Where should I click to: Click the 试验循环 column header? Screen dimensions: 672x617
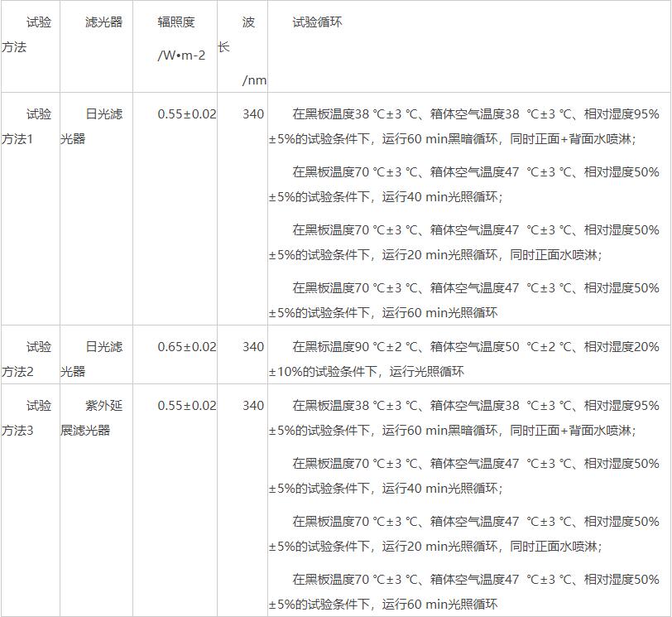click(317, 22)
